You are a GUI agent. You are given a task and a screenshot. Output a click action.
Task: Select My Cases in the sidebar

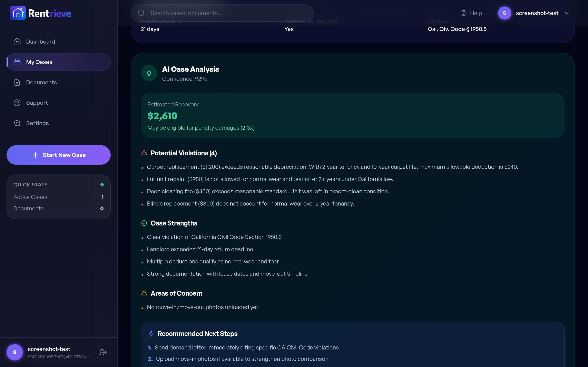[x=39, y=62]
